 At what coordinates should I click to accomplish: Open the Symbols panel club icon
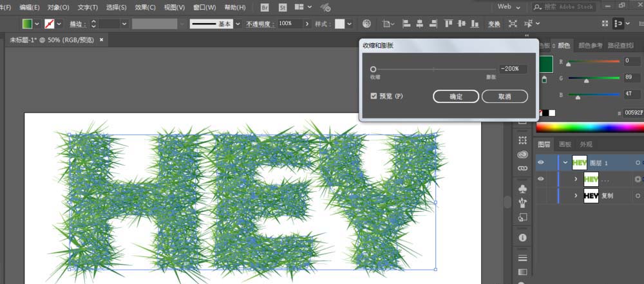pos(522,189)
